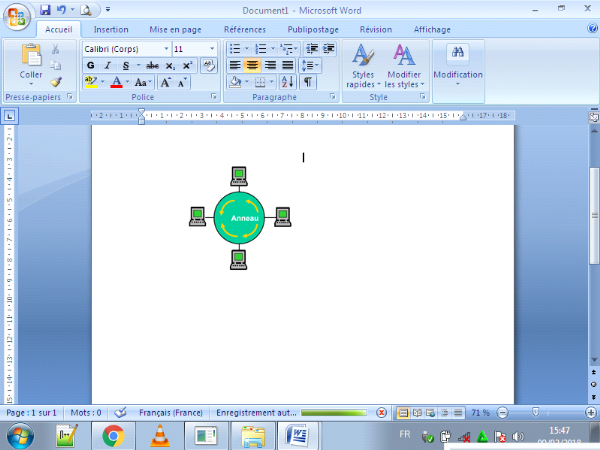Viewport: 600px width, 450px height.
Task: Apply italic formatting with I button
Action: [x=107, y=65]
